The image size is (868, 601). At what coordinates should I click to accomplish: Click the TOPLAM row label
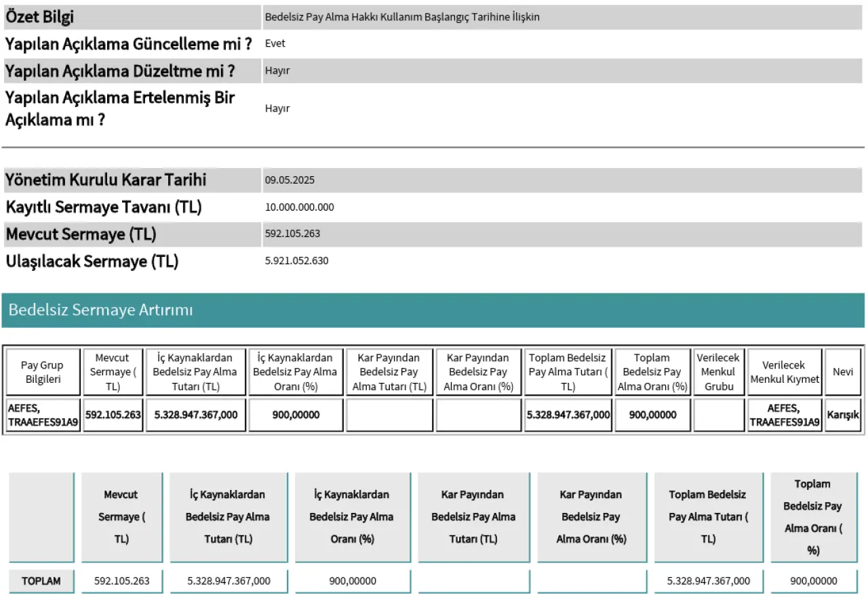[x=41, y=581]
